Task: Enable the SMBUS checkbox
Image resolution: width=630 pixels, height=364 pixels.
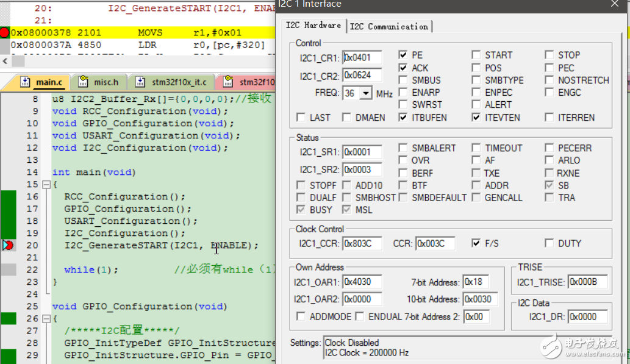Action: pyautogui.click(x=403, y=80)
